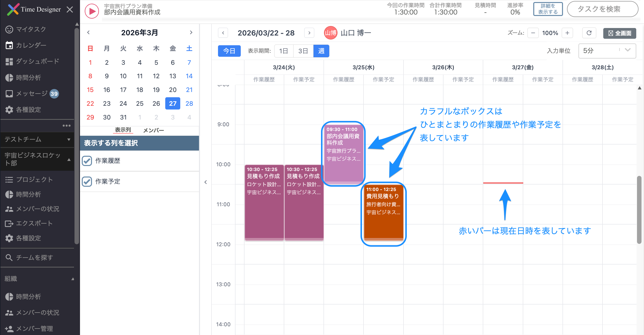
Task: Open マイタスク from sidebar
Action: (x=31, y=29)
